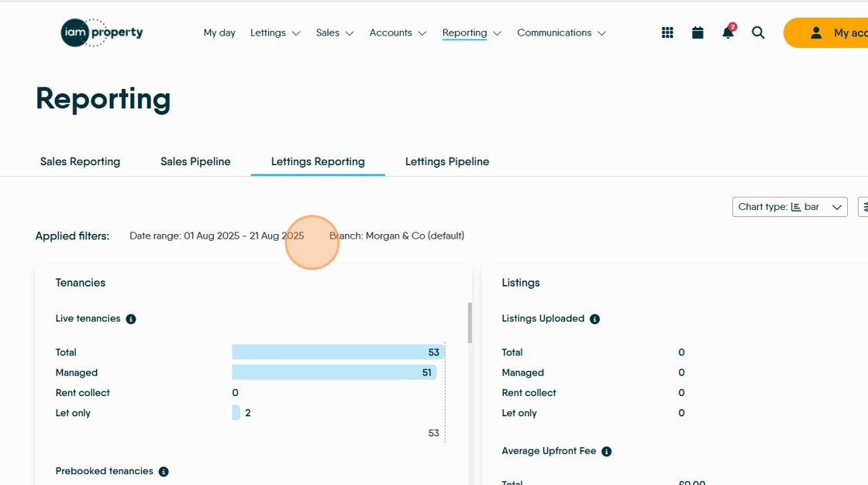Expand the Communications menu

click(x=561, y=33)
